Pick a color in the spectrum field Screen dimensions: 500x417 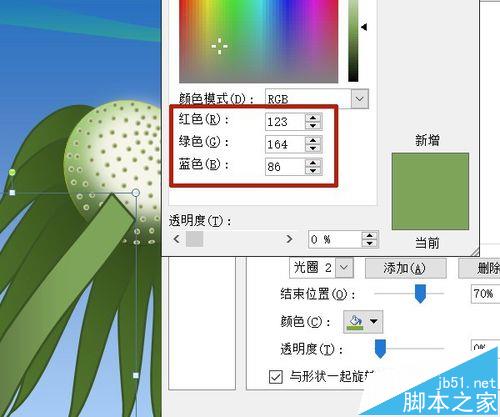point(258,41)
